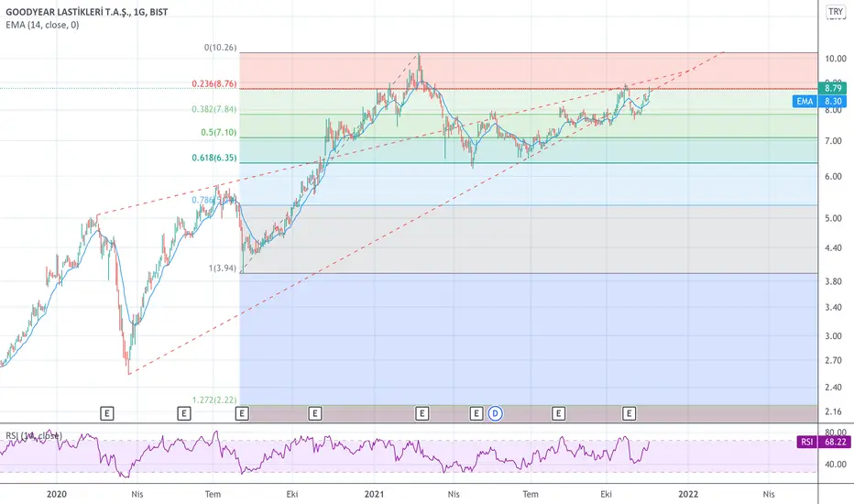This screenshot has height=504, width=854.
Task: Click the 2020 label on the time axis
Action: 57,494
